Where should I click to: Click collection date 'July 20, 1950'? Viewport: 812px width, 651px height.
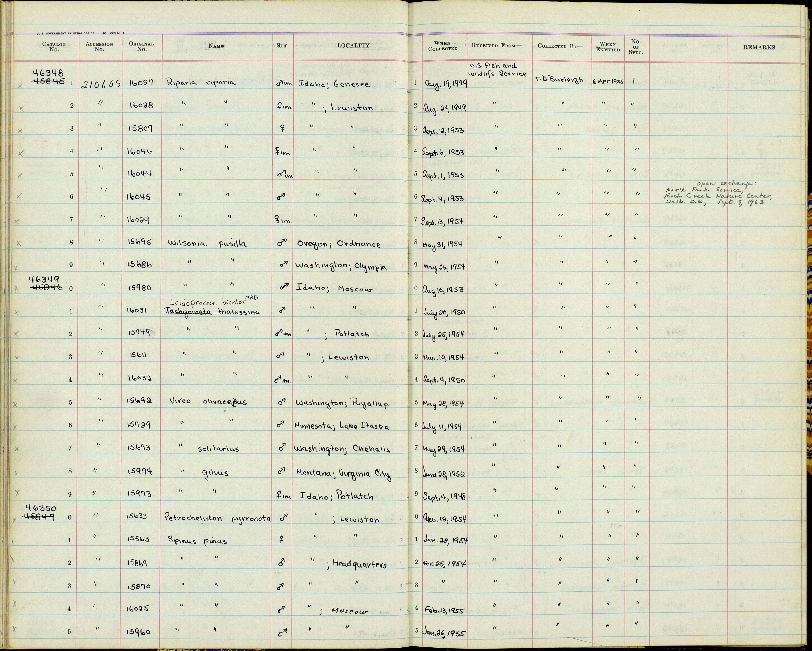coord(444,312)
